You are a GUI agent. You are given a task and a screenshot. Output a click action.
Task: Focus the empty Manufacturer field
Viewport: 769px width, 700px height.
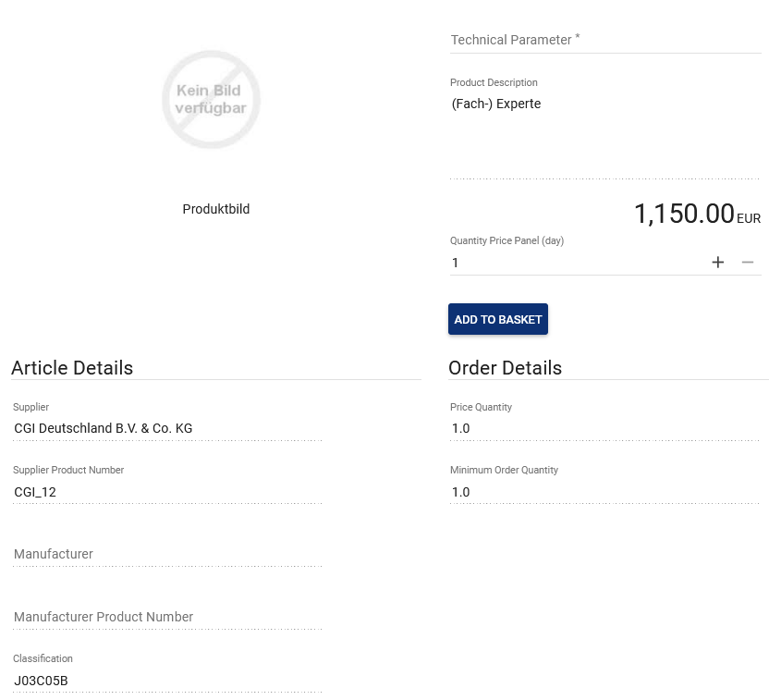[167, 554]
